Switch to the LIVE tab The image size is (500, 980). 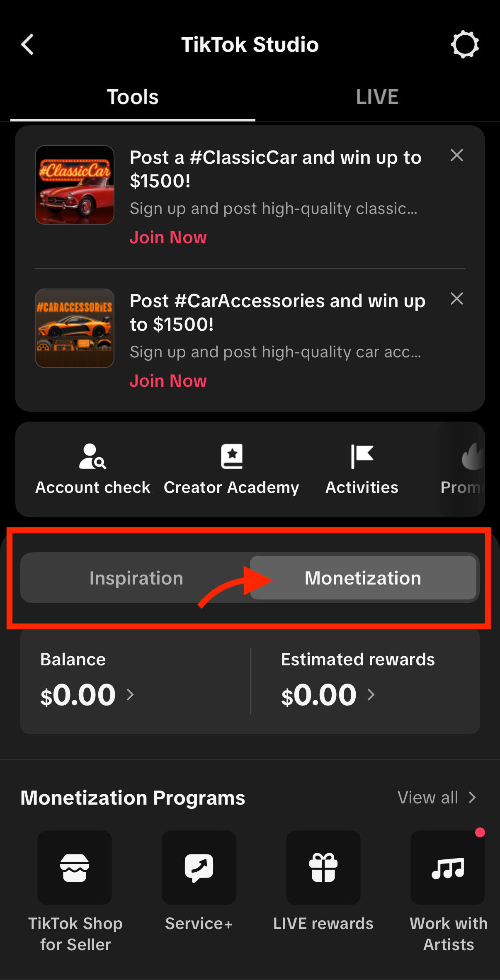point(377,97)
